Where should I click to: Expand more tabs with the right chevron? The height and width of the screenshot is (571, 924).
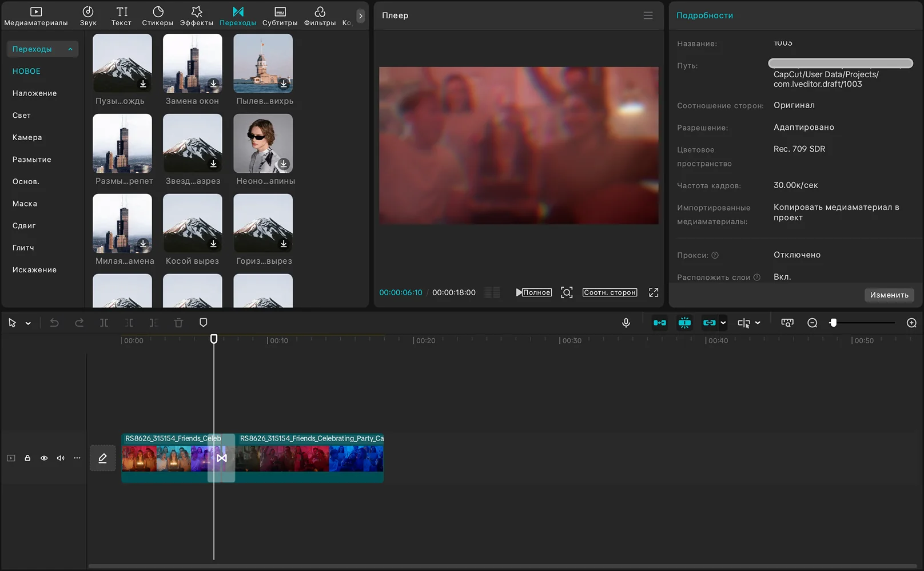360,16
